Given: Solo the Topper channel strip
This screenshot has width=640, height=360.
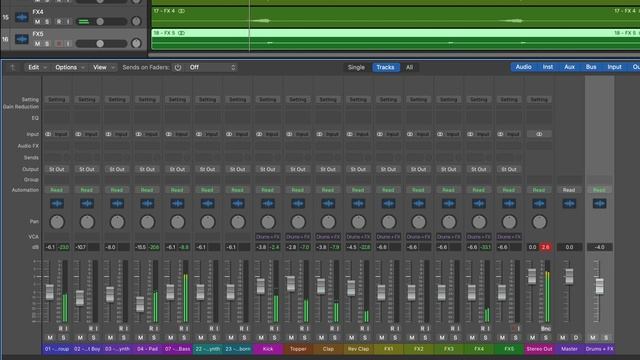Looking at the screenshot, I should (304, 338).
